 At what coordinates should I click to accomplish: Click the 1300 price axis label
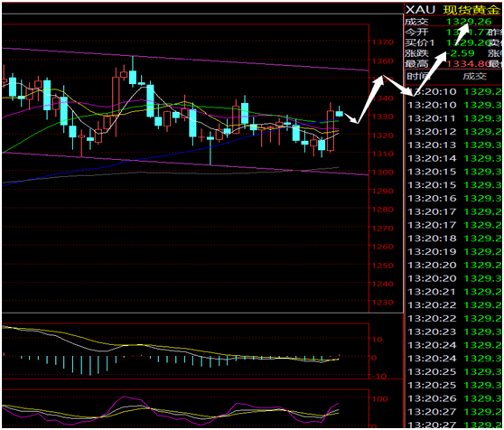(382, 173)
